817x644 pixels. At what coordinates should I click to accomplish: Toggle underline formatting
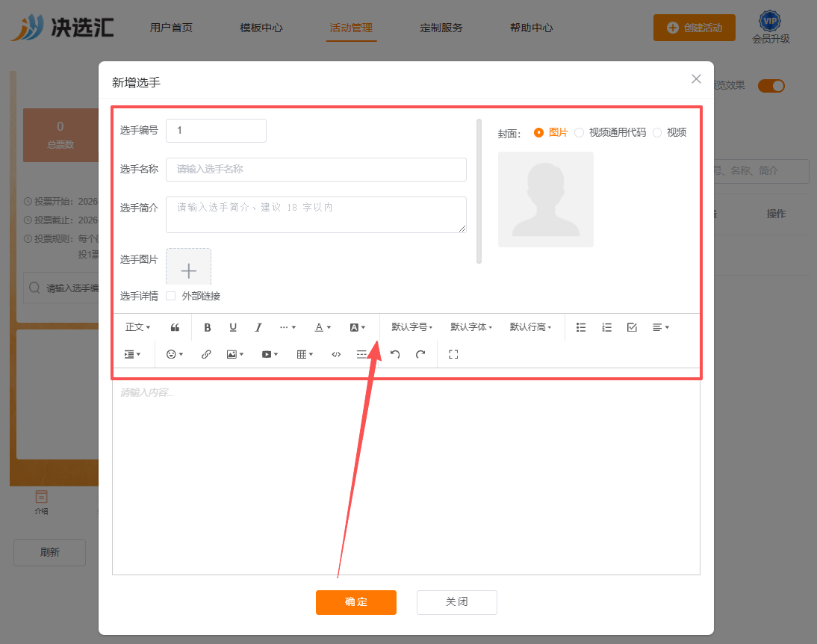[x=233, y=327]
